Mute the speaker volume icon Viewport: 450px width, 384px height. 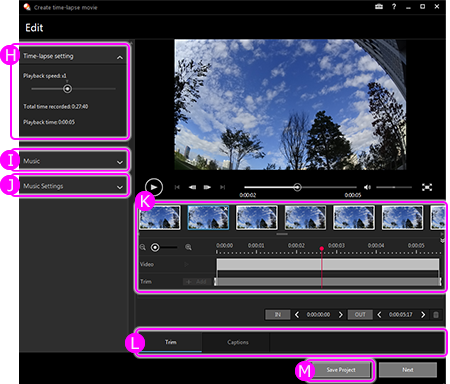click(x=367, y=187)
